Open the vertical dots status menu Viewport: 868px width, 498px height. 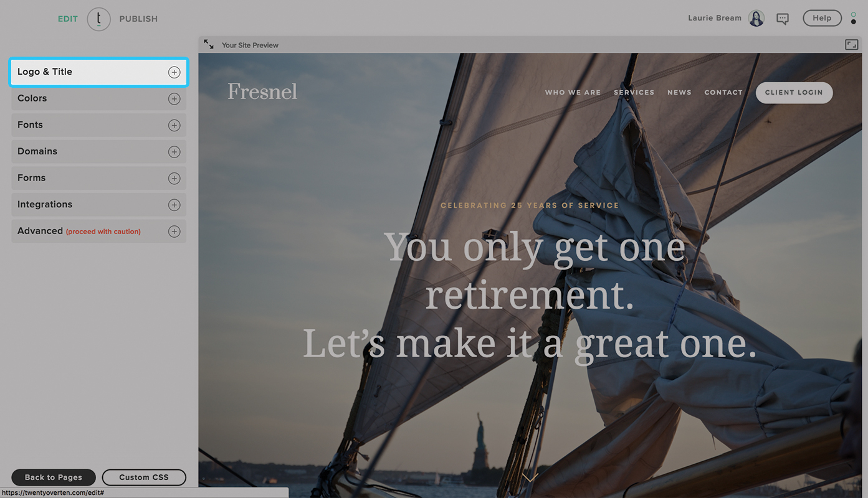(854, 18)
